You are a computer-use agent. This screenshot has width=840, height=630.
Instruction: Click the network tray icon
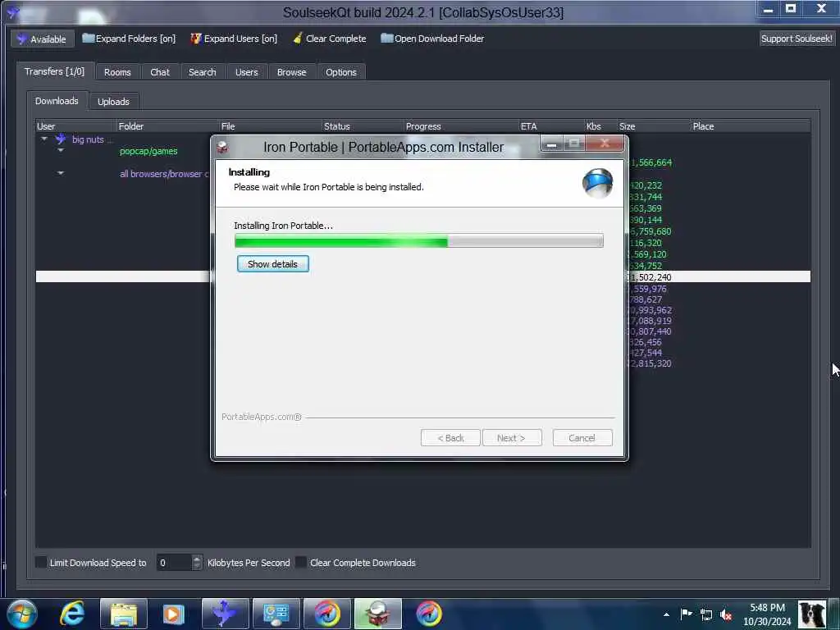706,614
